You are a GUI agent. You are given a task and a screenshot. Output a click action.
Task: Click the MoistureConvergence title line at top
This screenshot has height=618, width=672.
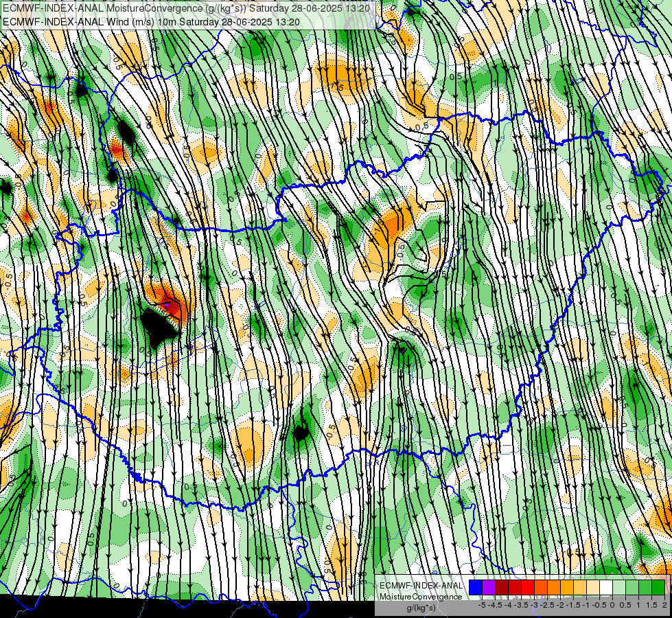click(186, 8)
